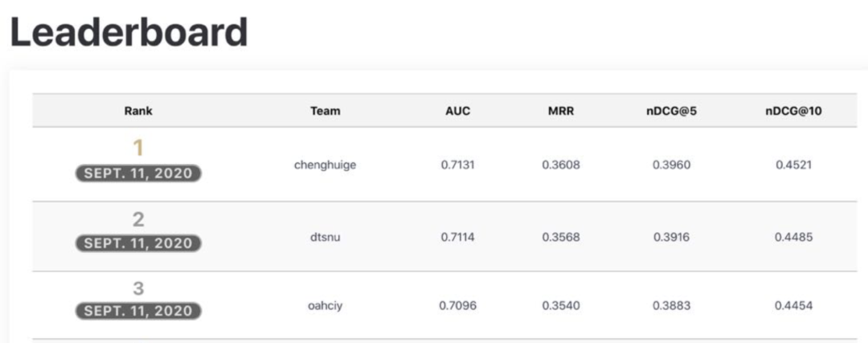Select the nDCG@10 column header
Image resolution: width=868 pixels, height=343 pixels.
[x=793, y=111]
